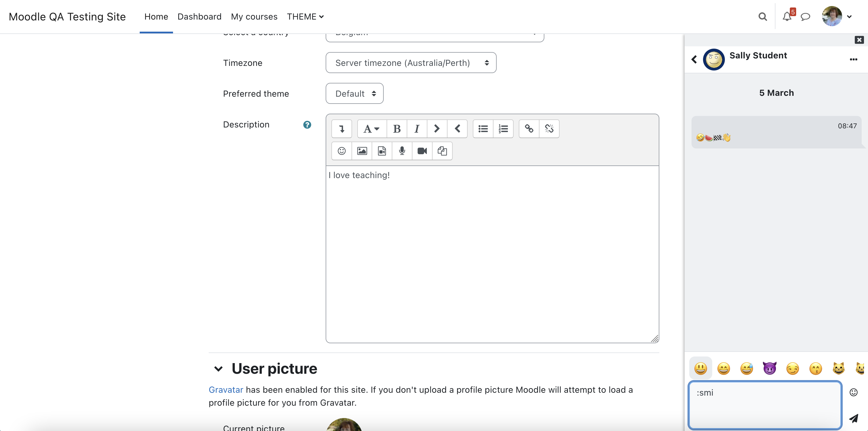Open conversation actions three-dot menu
The width and height of the screenshot is (868, 431).
(853, 60)
